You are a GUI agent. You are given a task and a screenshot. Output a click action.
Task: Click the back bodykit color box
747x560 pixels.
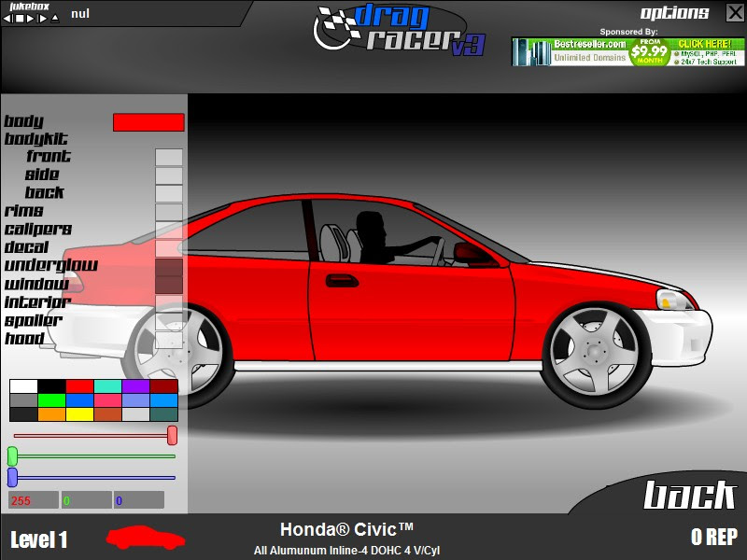click(x=169, y=193)
